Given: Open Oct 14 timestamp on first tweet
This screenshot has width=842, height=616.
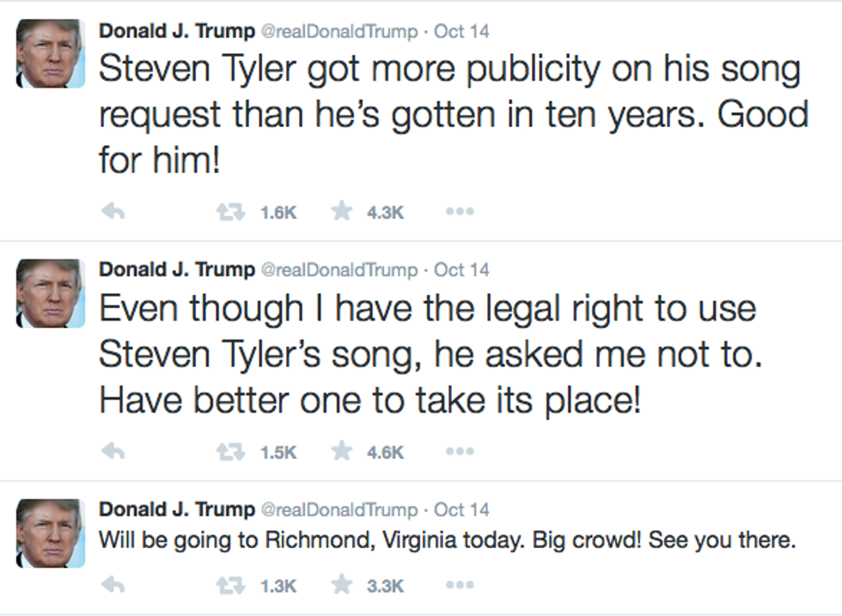Looking at the screenshot, I should pyautogui.click(x=461, y=32).
